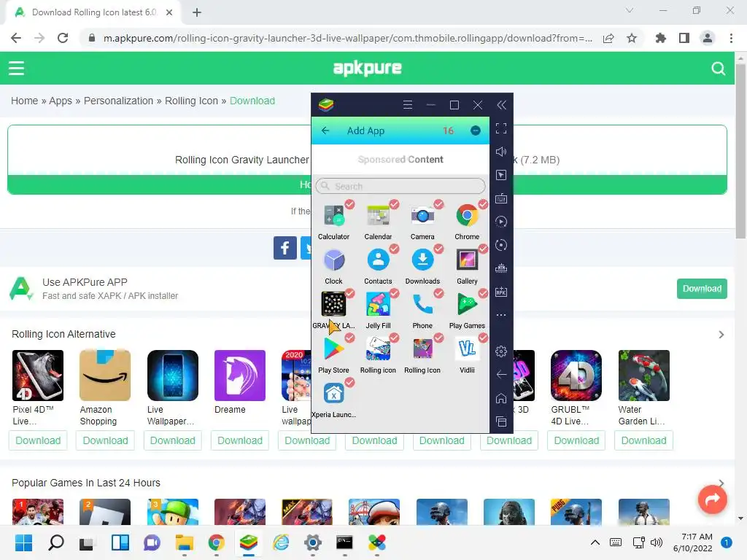
Task: Go to Home breadcrumb link
Action: coord(24,101)
